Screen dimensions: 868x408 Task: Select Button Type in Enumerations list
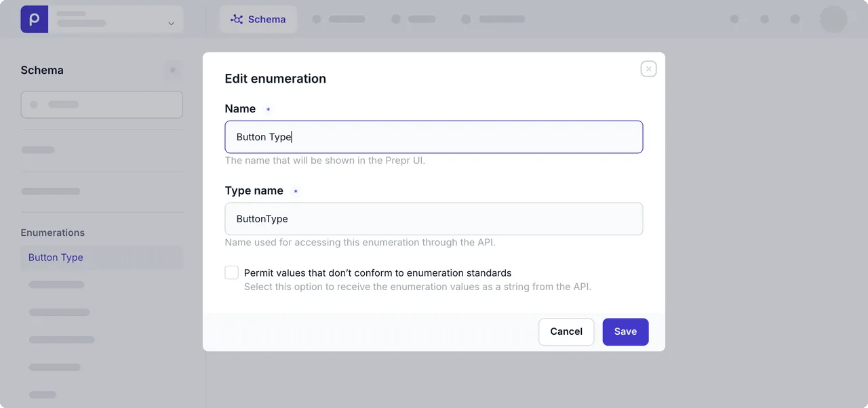(102, 258)
